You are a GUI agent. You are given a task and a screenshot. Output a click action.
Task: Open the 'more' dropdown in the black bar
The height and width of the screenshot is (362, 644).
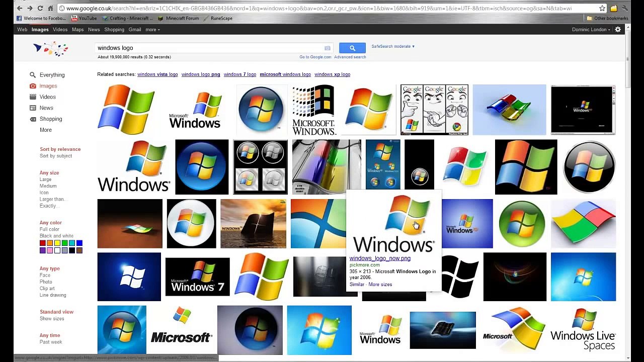point(152,30)
